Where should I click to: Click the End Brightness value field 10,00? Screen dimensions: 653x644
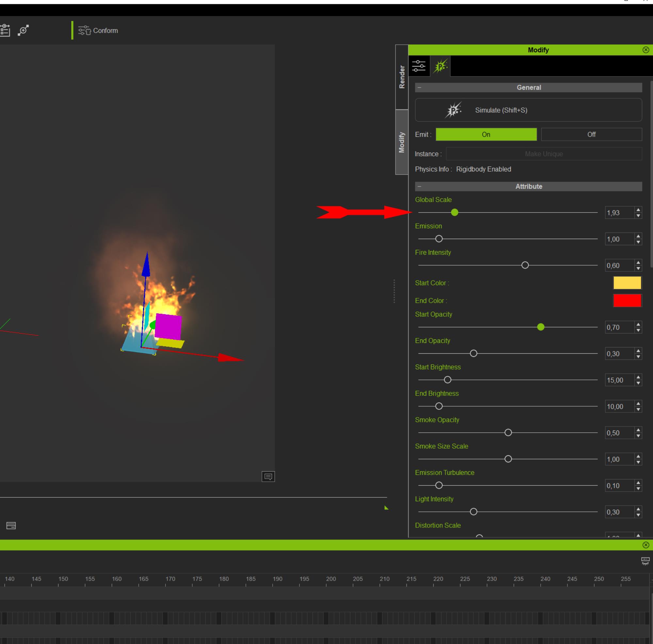point(620,406)
